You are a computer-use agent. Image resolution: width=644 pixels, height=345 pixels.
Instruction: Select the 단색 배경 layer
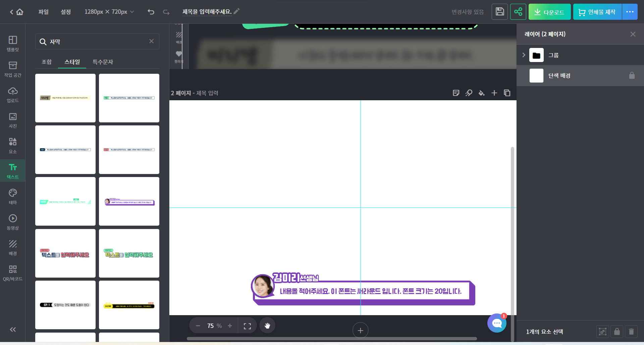click(580, 75)
